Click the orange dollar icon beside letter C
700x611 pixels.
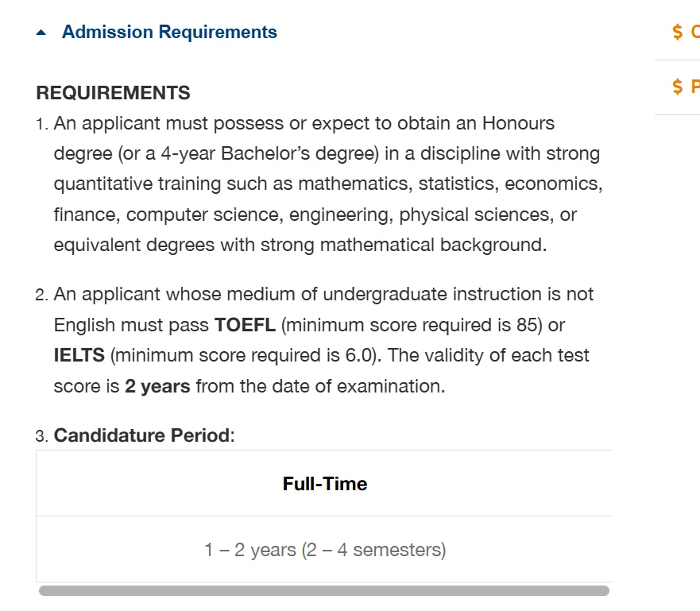(x=678, y=32)
